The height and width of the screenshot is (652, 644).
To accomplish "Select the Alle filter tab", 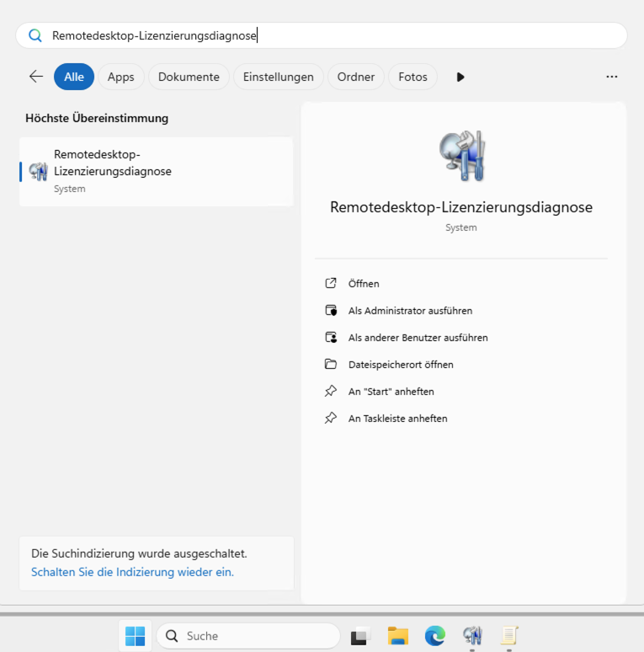I will [x=74, y=77].
